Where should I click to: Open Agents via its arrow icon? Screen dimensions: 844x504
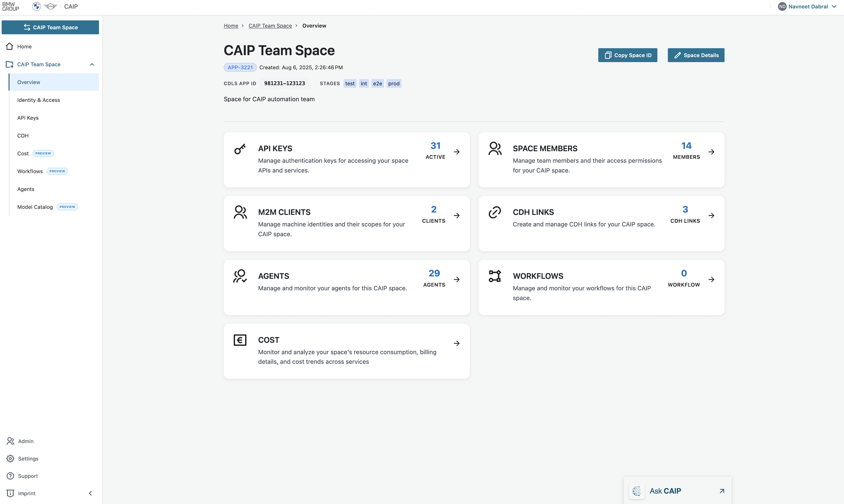[x=457, y=279]
